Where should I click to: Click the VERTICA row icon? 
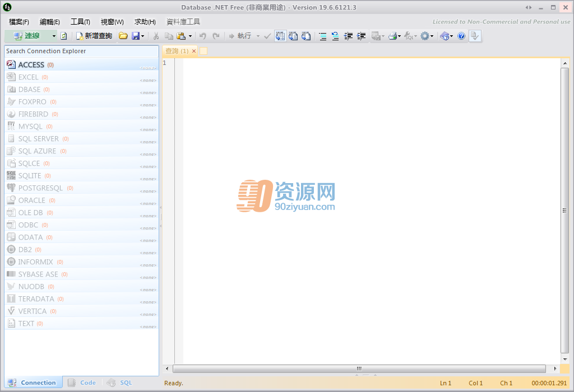11,311
